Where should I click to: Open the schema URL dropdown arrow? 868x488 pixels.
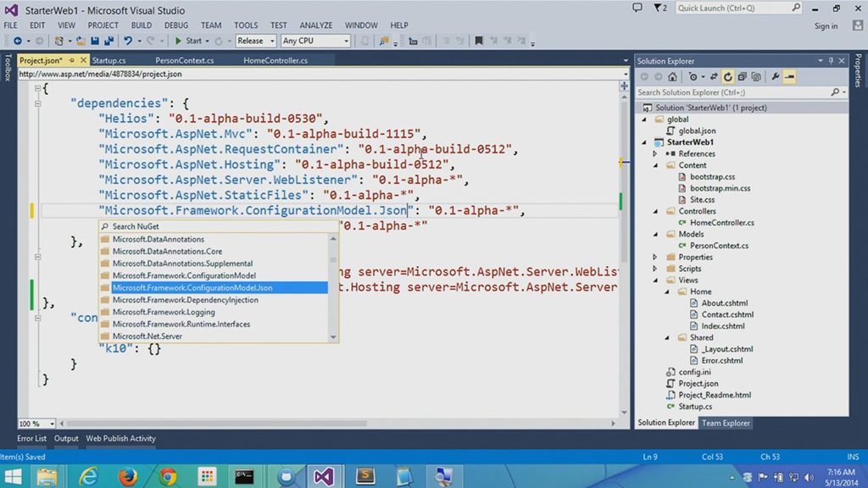(625, 75)
